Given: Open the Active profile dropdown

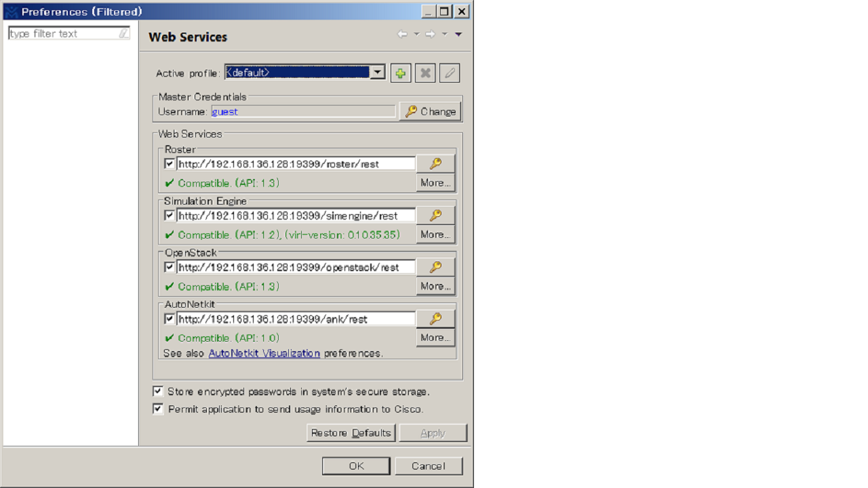Looking at the screenshot, I should pos(378,72).
